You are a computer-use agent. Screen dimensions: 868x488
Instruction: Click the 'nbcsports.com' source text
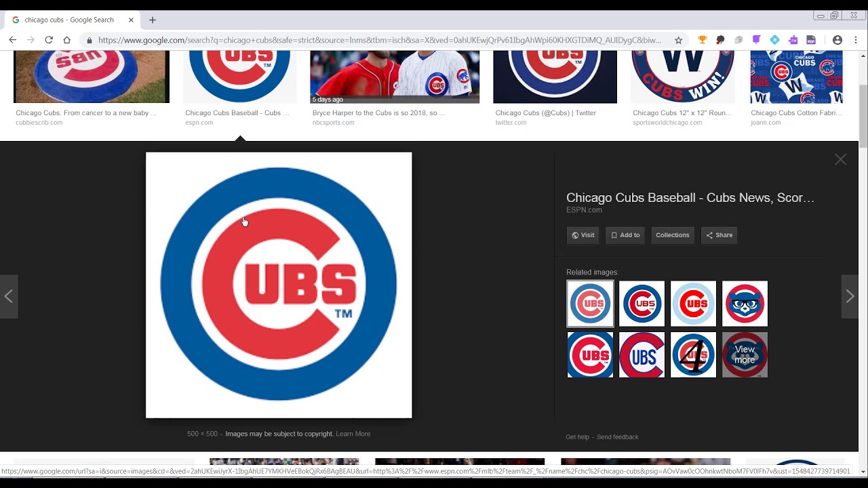pos(334,123)
